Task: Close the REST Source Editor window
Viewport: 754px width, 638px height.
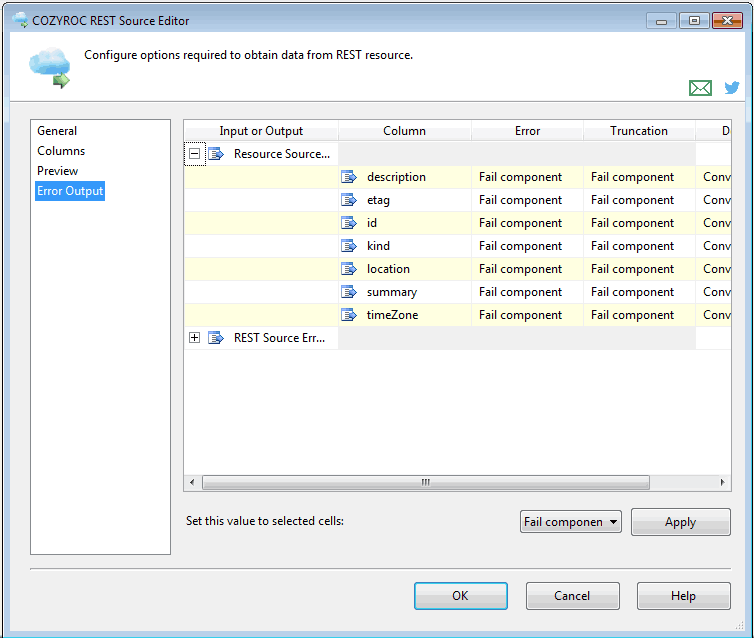Action: pos(727,21)
